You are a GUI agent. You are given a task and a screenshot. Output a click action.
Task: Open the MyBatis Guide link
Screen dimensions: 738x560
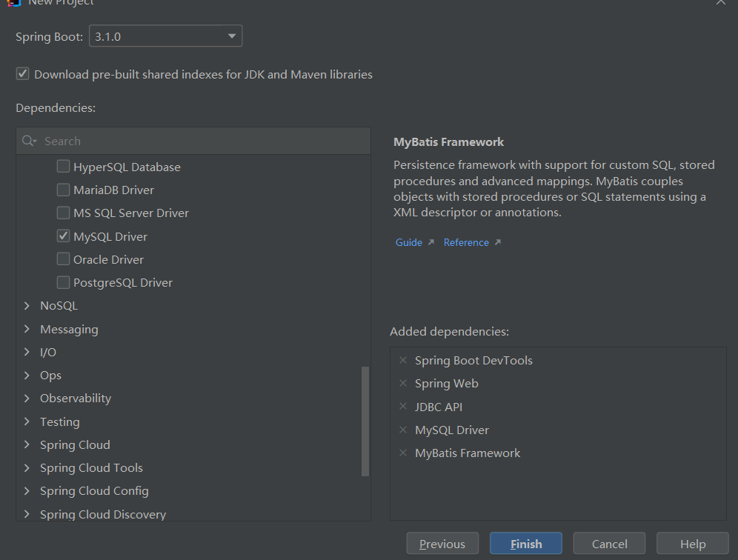coord(409,242)
